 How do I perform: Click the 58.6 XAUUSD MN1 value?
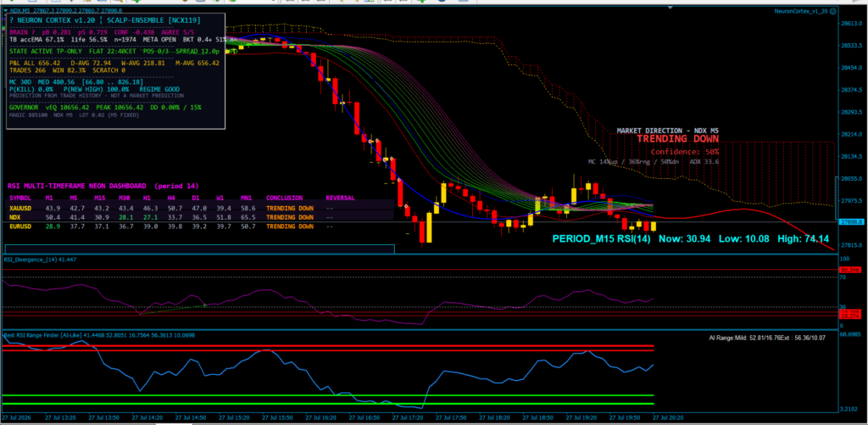click(x=248, y=208)
